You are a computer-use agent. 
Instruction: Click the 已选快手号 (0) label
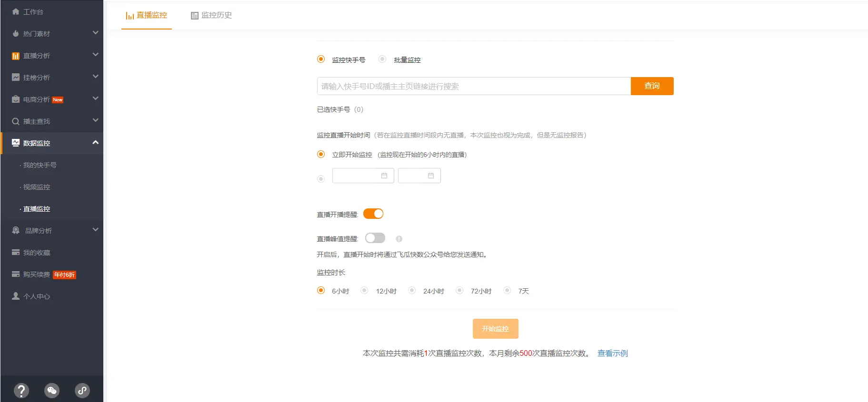[340, 109]
